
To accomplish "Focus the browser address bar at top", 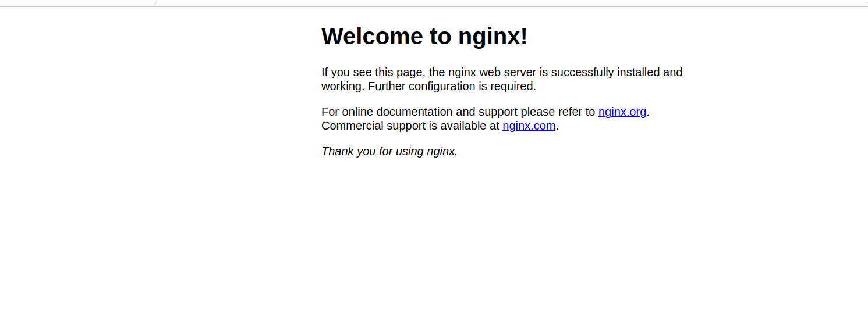I will click(x=511, y=1).
